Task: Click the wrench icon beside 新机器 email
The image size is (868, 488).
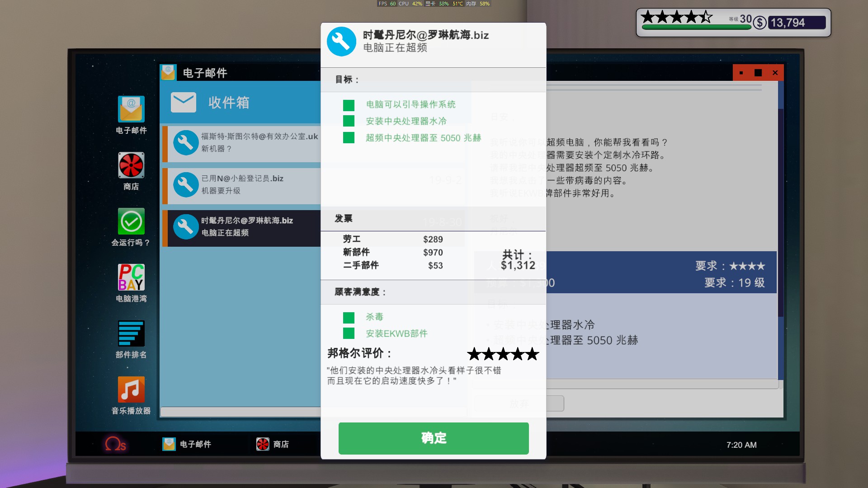Action: pyautogui.click(x=186, y=143)
